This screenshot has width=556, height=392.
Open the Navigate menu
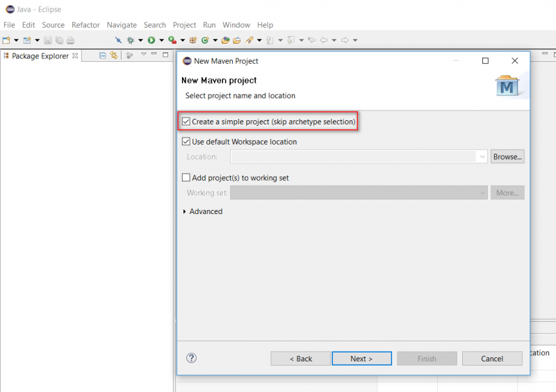pos(122,25)
